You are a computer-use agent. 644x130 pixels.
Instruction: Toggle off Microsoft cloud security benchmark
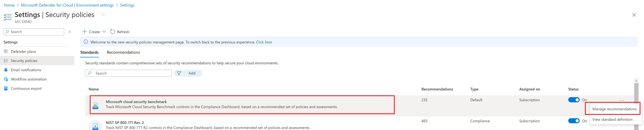pyautogui.click(x=574, y=100)
